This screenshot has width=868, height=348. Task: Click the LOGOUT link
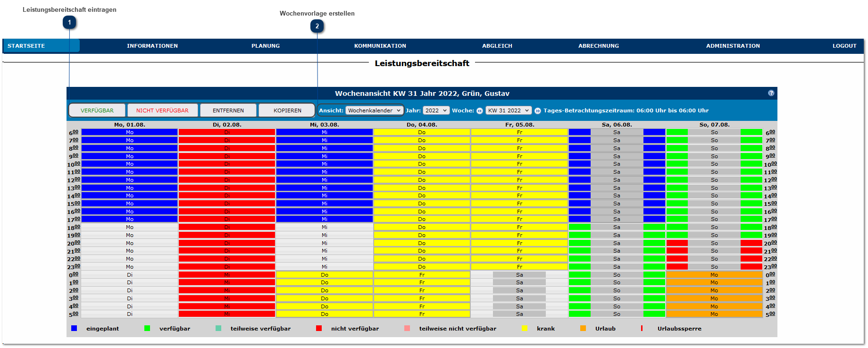point(844,46)
